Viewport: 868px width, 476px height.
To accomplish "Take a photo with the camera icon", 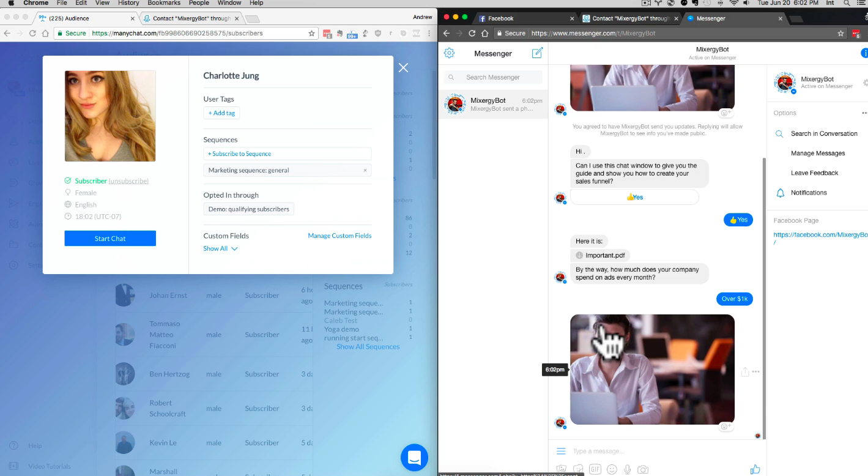I will 643,469.
